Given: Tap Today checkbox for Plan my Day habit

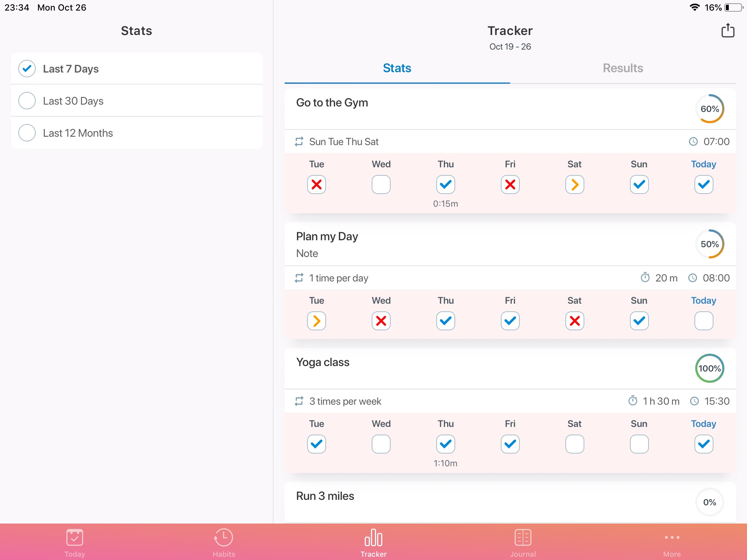Looking at the screenshot, I should click(x=704, y=320).
